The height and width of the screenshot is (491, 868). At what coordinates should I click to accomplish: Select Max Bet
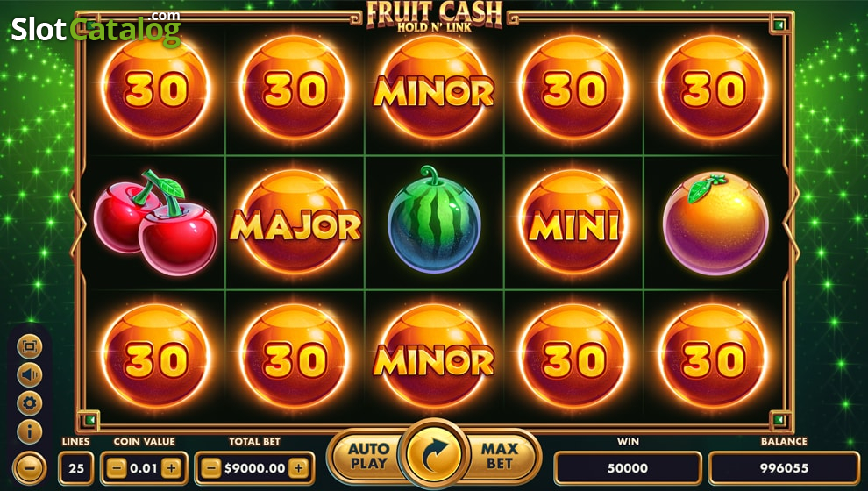click(x=500, y=456)
